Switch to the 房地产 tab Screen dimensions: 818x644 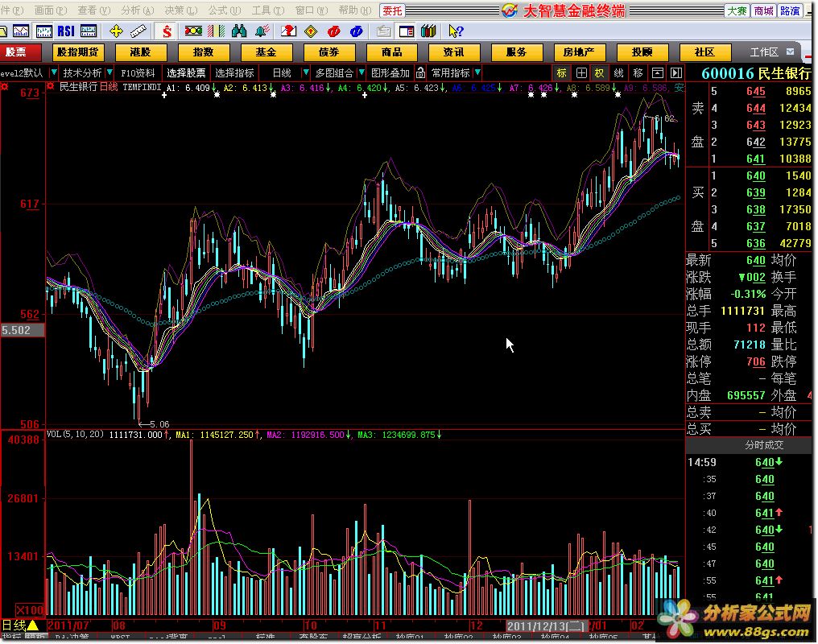pyautogui.click(x=579, y=52)
